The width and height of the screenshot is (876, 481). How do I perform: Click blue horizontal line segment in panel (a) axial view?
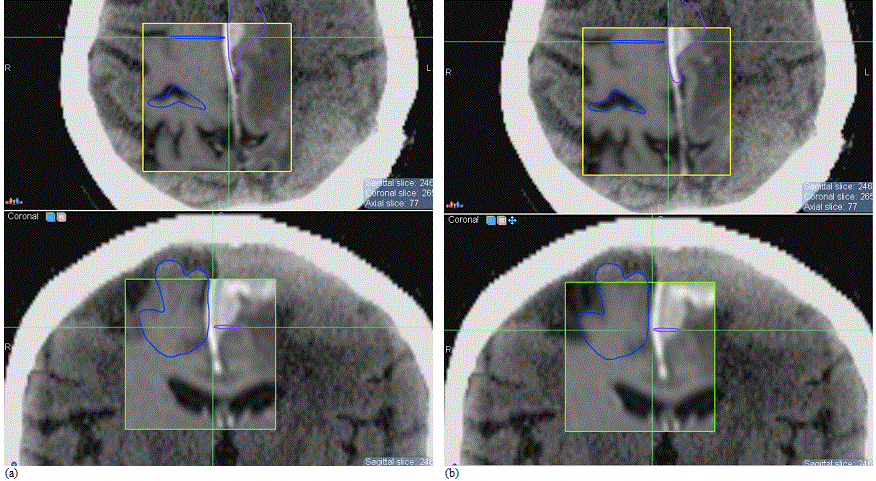197,37
